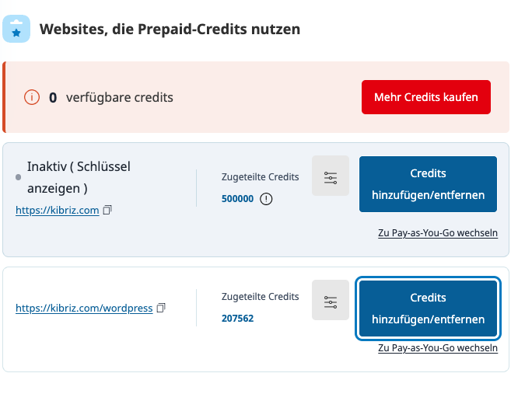This screenshot has height=394, width=532.
Task: Open the https://kibriz.com/wordpress link
Action: click(84, 308)
